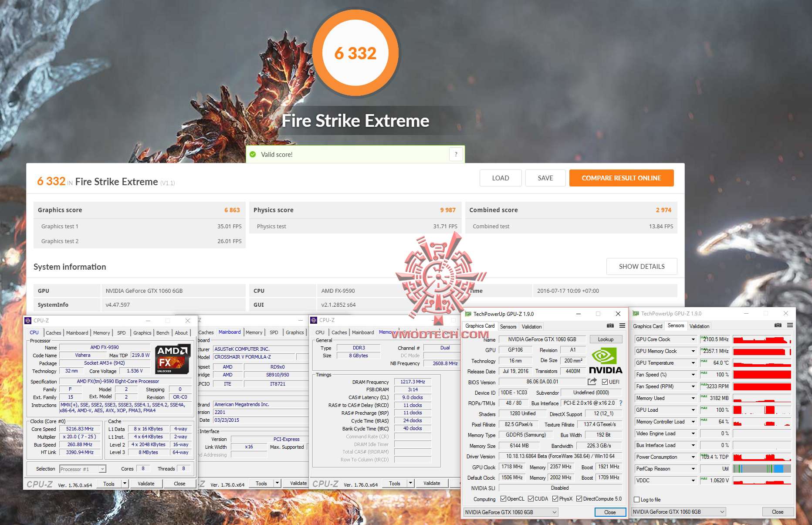The image size is (812, 525).
Task: Open the GPU-Z hamburger menu
Action: point(623,326)
